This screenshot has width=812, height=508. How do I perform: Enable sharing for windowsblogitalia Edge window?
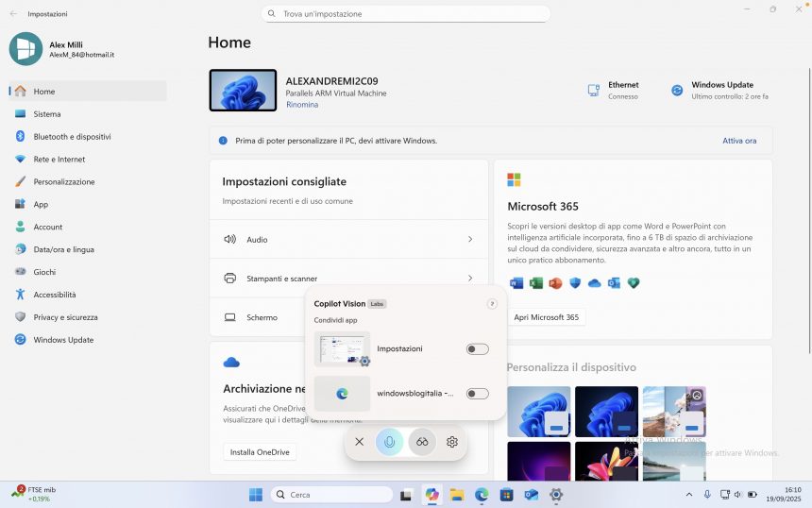pos(477,394)
